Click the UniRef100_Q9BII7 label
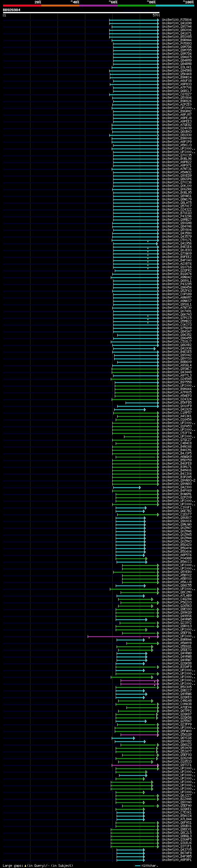This screenshot has height=868, width=197. pos(176,690)
